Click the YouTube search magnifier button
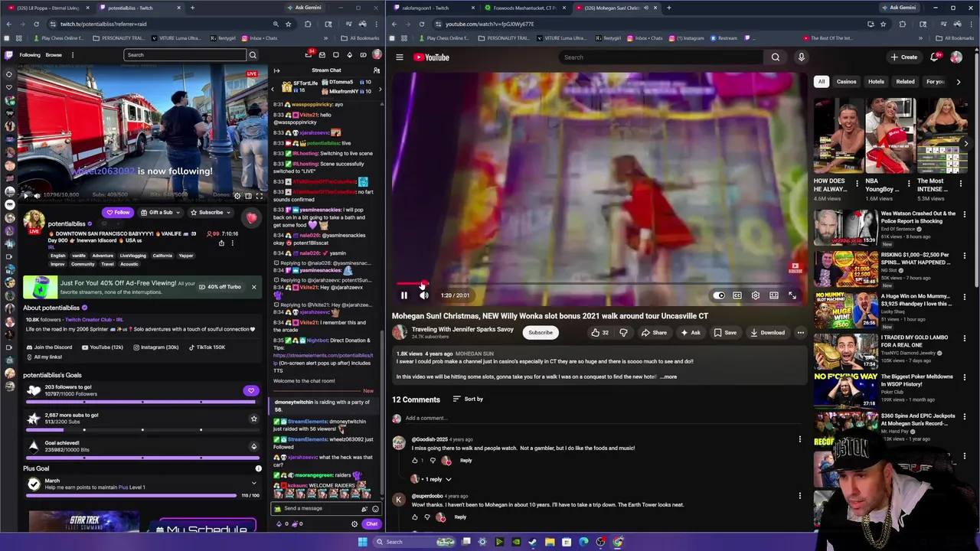The width and height of the screenshot is (980, 551). click(x=776, y=57)
